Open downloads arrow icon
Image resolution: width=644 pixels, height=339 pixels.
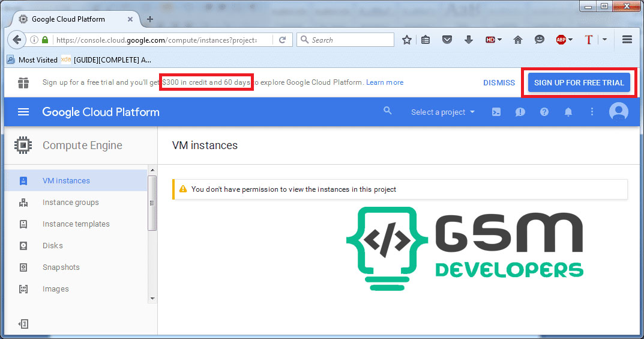[x=469, y=40]
